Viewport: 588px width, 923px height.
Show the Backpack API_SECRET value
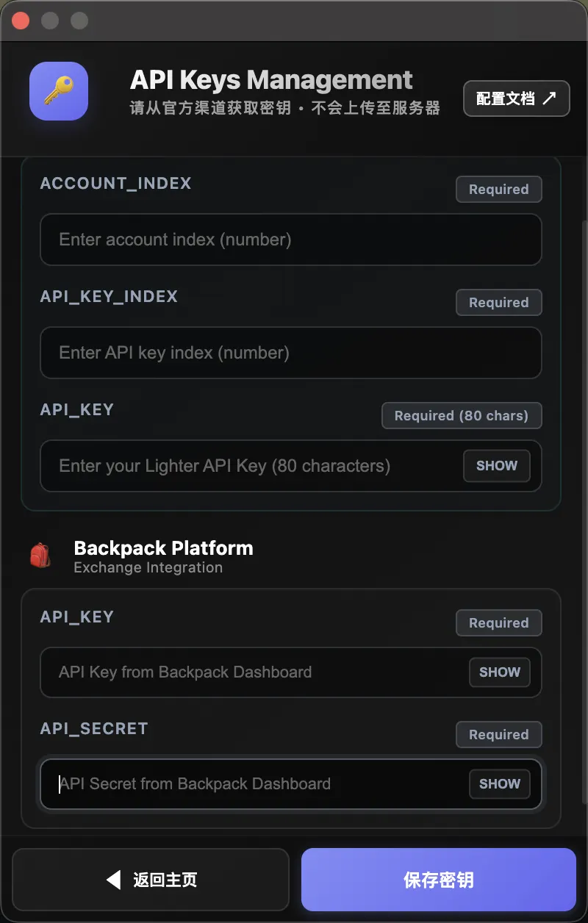point(499,784)
